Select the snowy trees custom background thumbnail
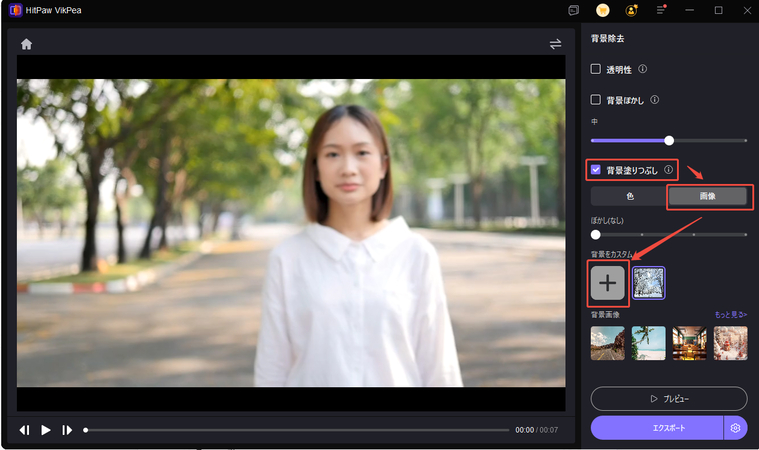This screenshot has height=450, width=759. point(649,283)
